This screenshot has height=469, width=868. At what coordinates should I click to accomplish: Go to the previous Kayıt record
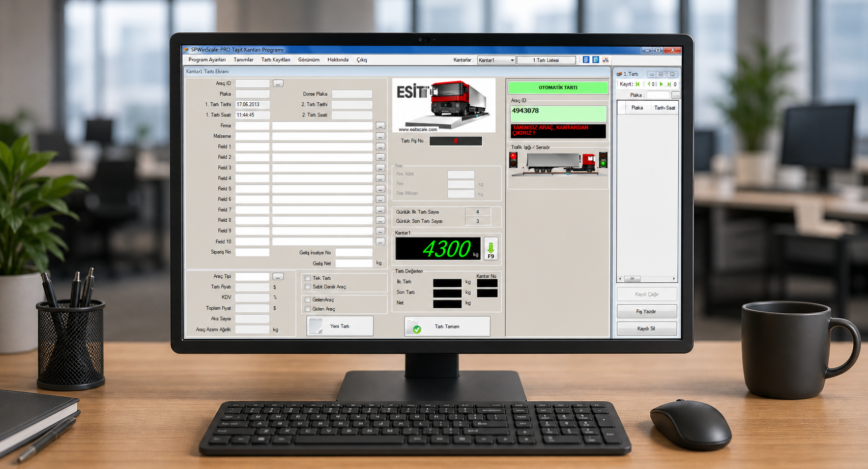pyautogui.click(x=649, y=84)
